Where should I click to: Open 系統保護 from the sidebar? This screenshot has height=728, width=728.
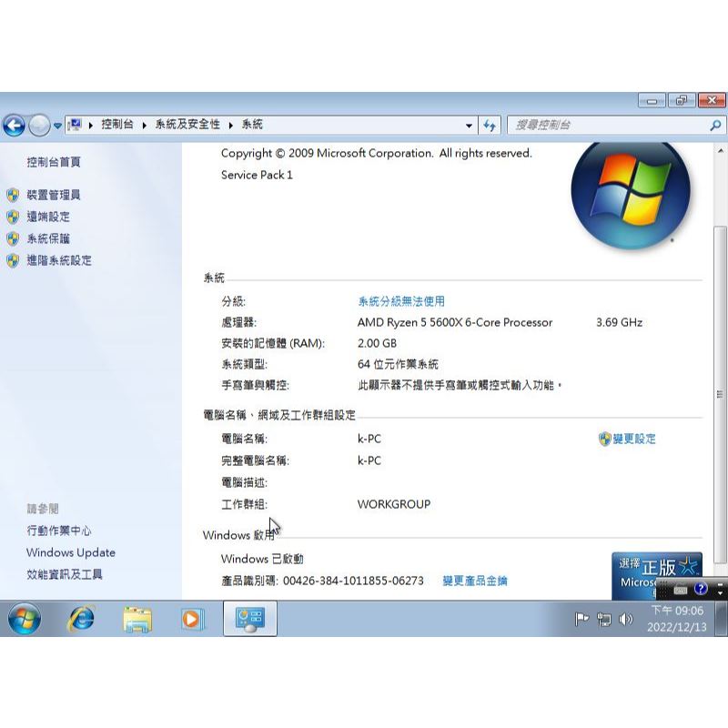(x=48, y=238)
